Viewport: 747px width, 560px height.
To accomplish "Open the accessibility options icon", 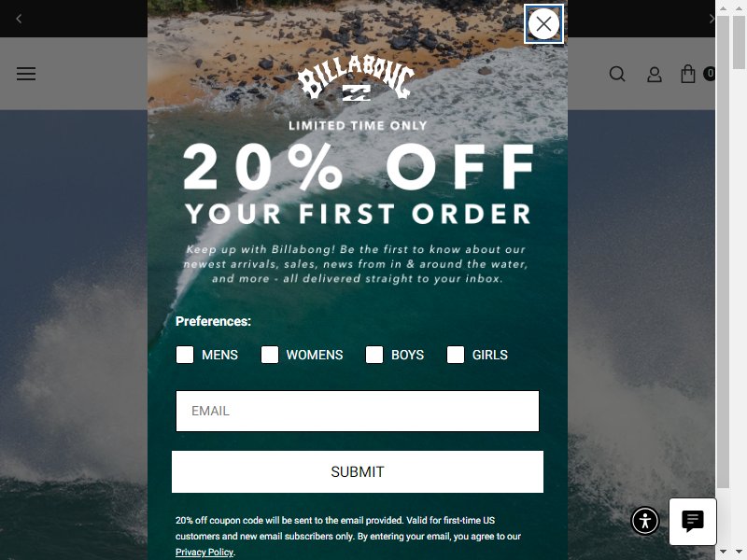I will 645,521.
